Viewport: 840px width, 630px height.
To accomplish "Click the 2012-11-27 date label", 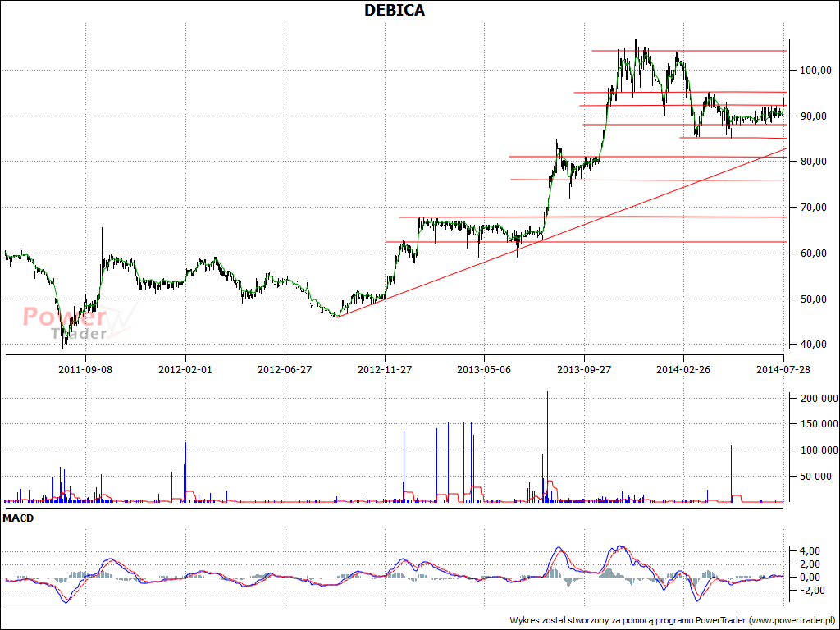I will pos(385,370).
